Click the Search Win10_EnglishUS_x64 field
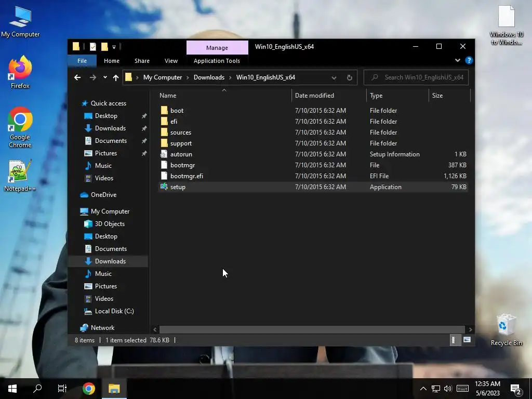 (416, 77)
